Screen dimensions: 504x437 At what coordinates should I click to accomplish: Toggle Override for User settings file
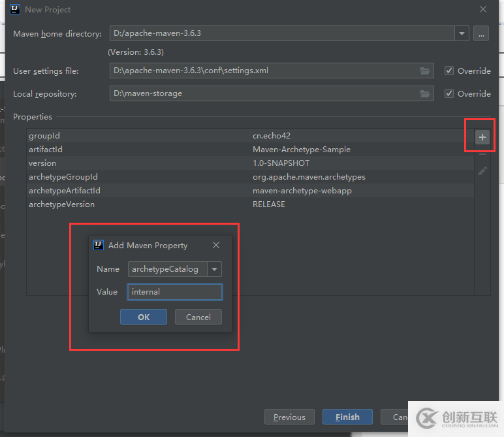[x=449, y=71]
